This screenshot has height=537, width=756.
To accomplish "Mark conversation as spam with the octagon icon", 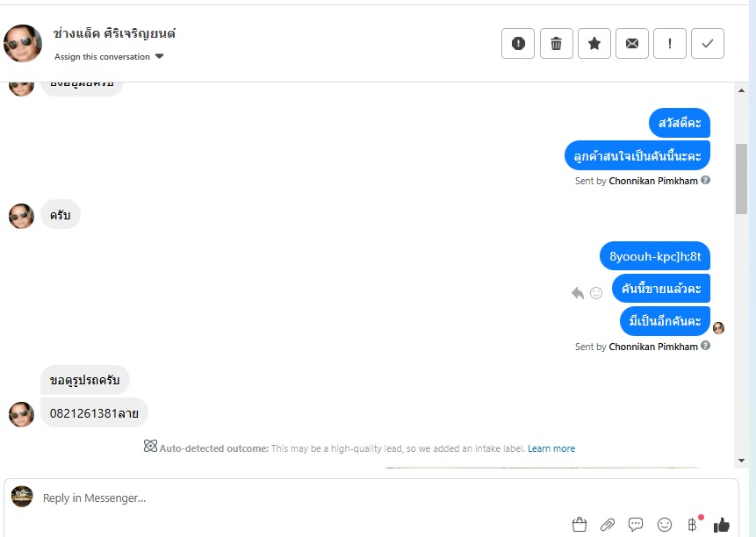I will (518, 43).
